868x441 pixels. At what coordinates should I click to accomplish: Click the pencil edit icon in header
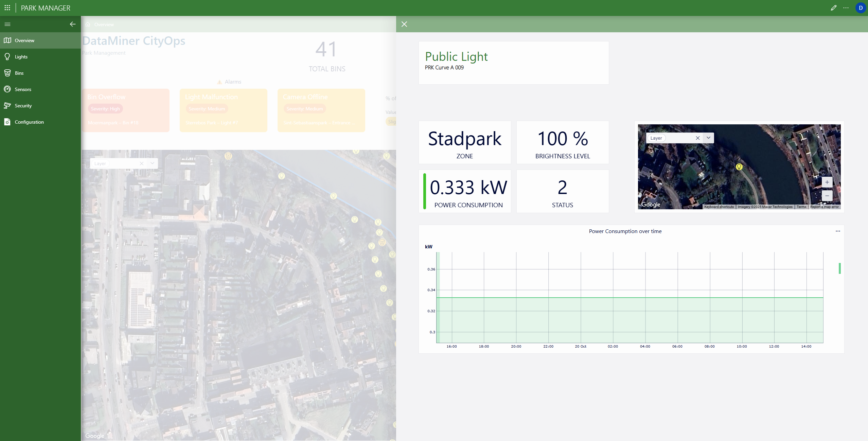pos(833,8)
